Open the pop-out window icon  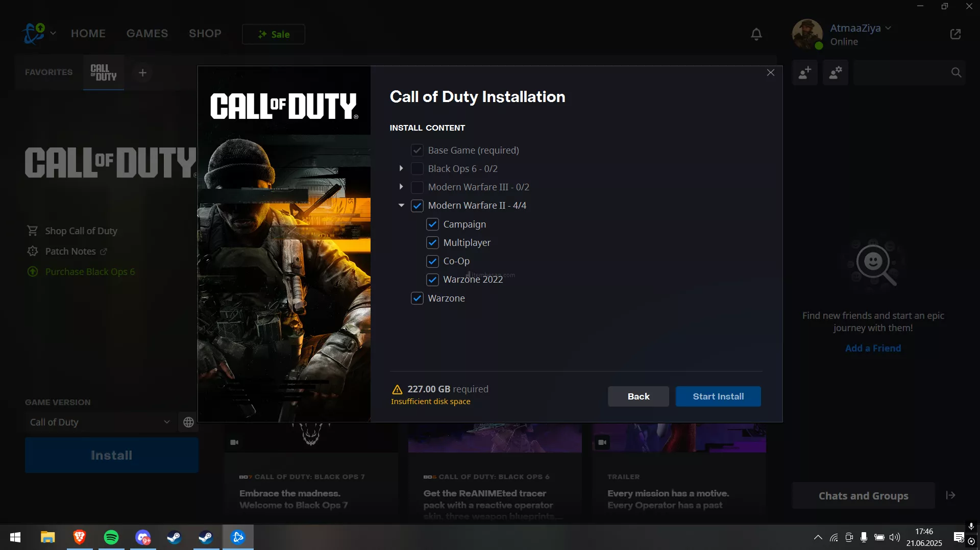pyautogui.click(x=955, y=34)
